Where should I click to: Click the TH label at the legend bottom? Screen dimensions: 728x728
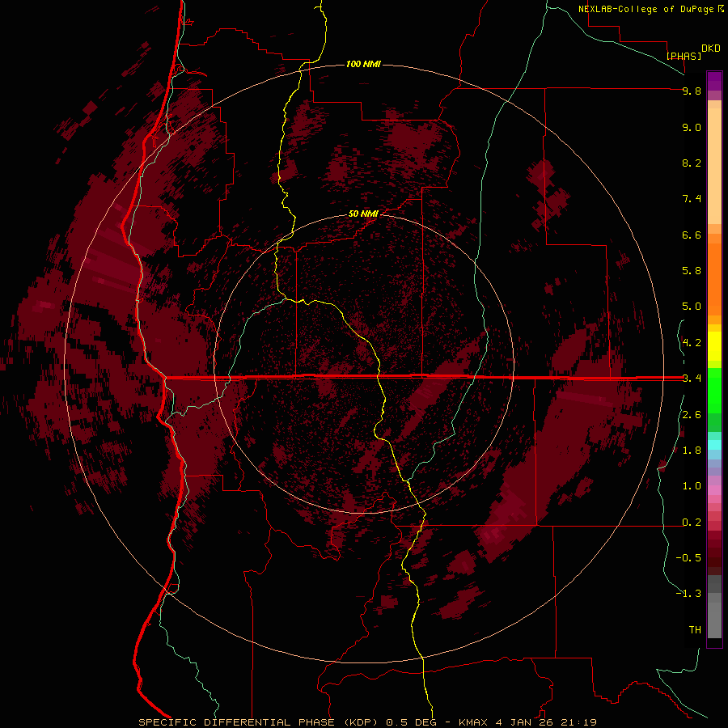(695, 630)
